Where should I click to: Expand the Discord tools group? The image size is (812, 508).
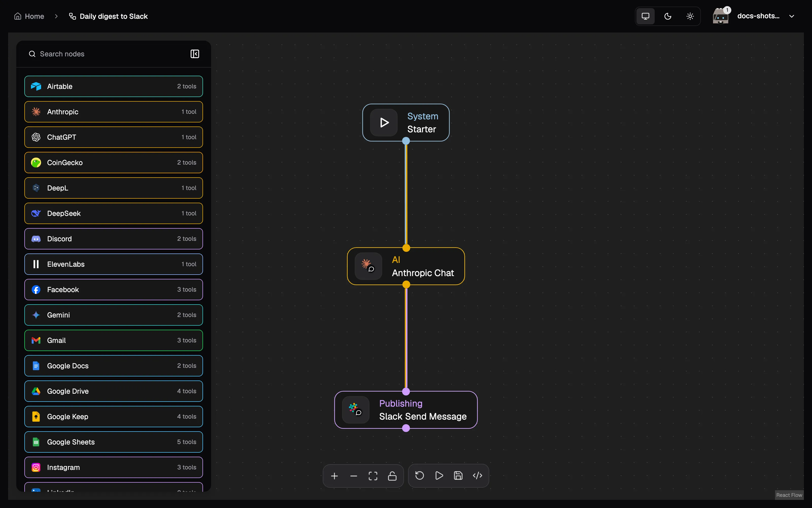(113, 239)
